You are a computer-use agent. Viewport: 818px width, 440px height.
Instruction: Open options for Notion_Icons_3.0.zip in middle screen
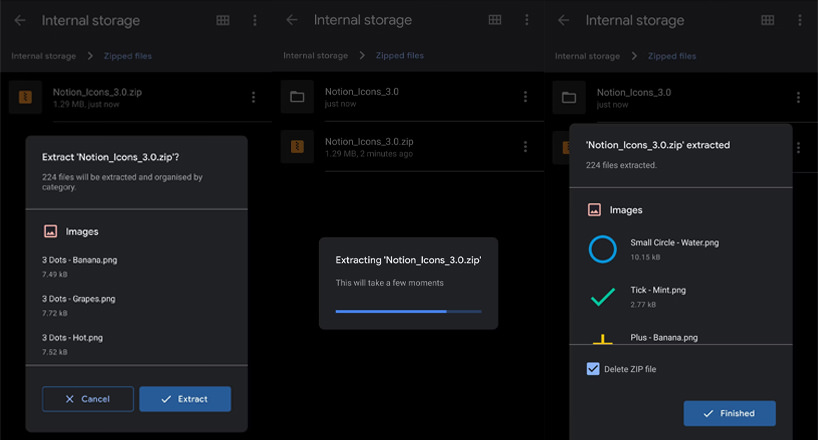pos(525,147)
